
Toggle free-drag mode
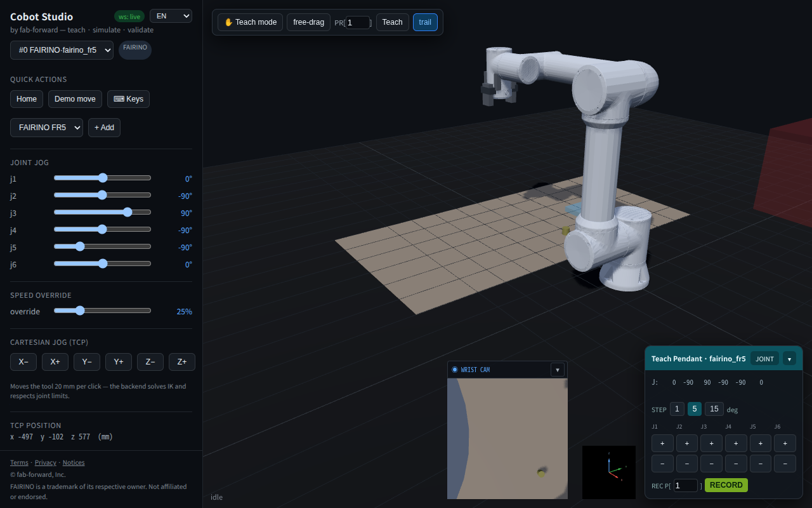click(308, 22)
